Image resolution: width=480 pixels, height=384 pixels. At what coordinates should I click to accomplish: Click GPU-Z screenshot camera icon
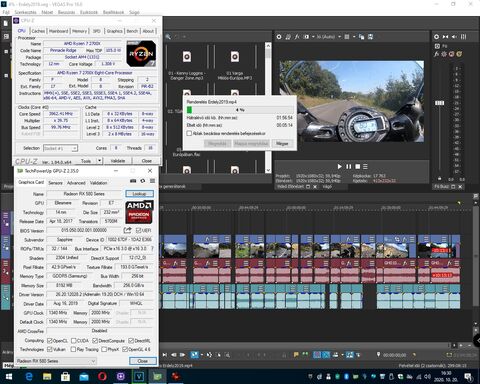tap(133, 181)
